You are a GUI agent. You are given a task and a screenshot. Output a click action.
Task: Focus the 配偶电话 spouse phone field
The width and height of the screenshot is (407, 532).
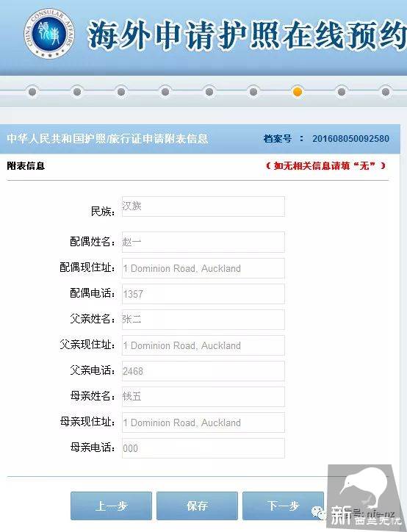[203, 294]
